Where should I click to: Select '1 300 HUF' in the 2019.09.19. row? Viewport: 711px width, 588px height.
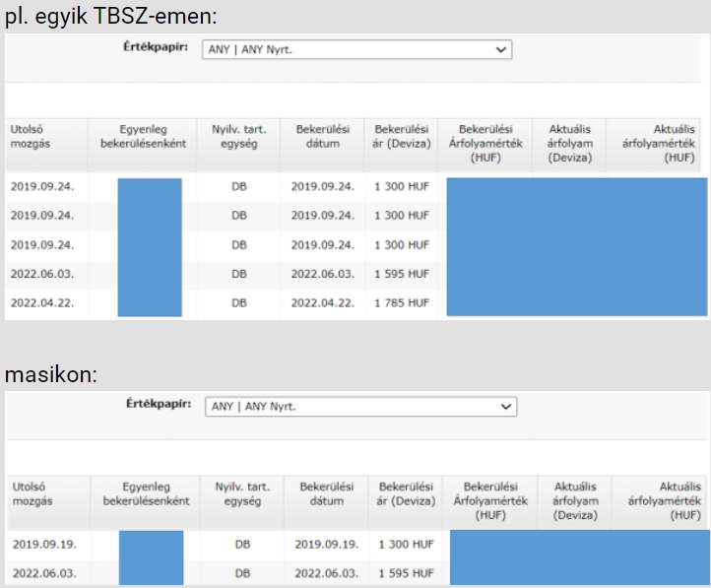coord(406,544)
